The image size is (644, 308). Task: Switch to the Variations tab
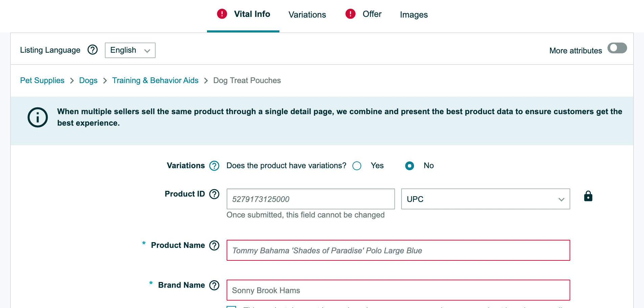(307, 15)
